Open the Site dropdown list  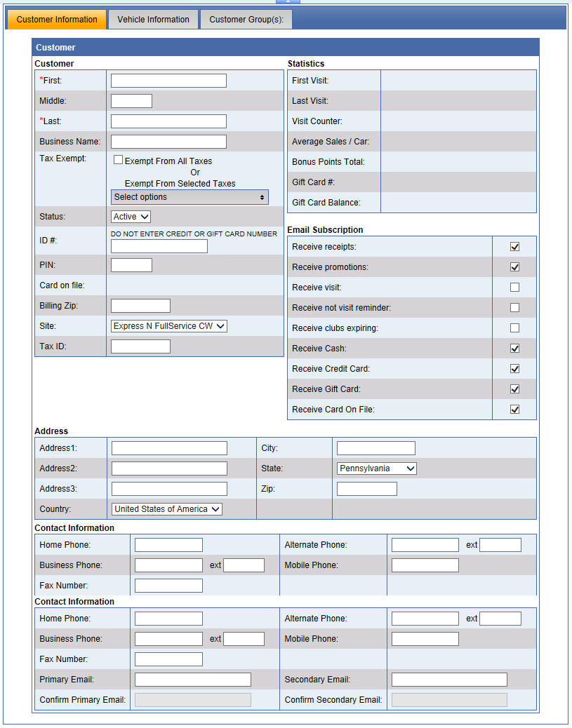tap(169, 326)
